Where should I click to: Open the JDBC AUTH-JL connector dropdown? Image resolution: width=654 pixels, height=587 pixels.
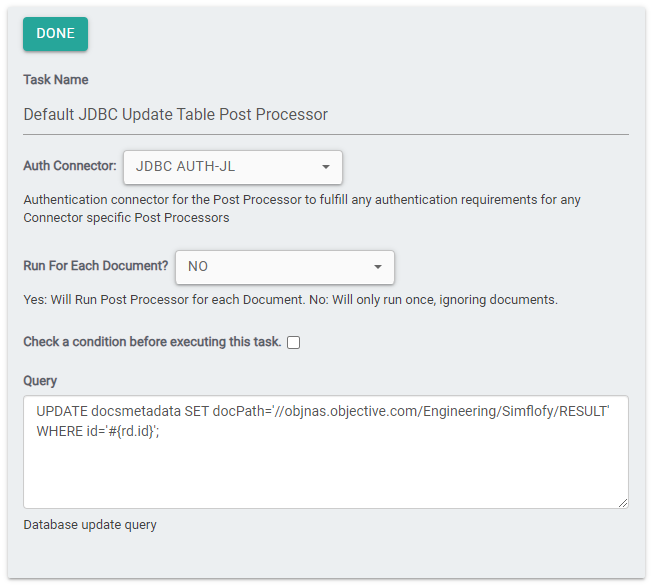[x=232, y=167]
